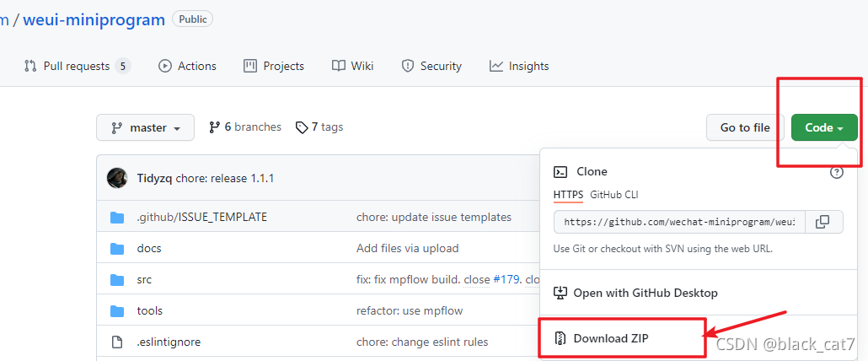Click the pull request icon
The image size is (868, 361).
pyautogui.click(x=30, y=66)
